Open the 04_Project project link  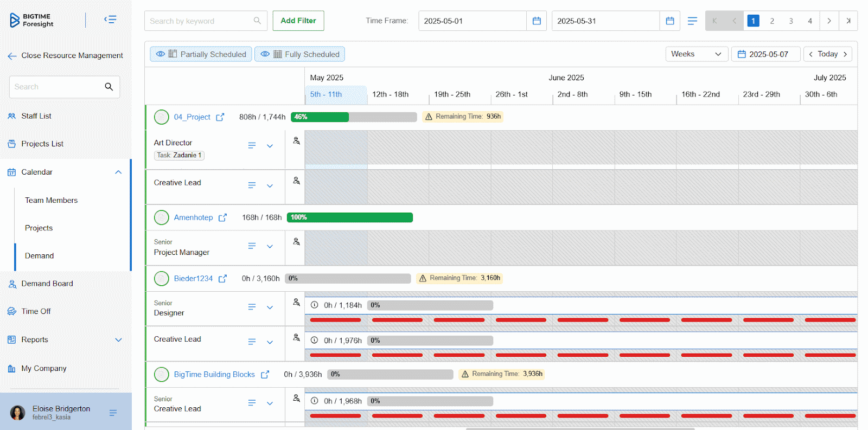(192, 117)
